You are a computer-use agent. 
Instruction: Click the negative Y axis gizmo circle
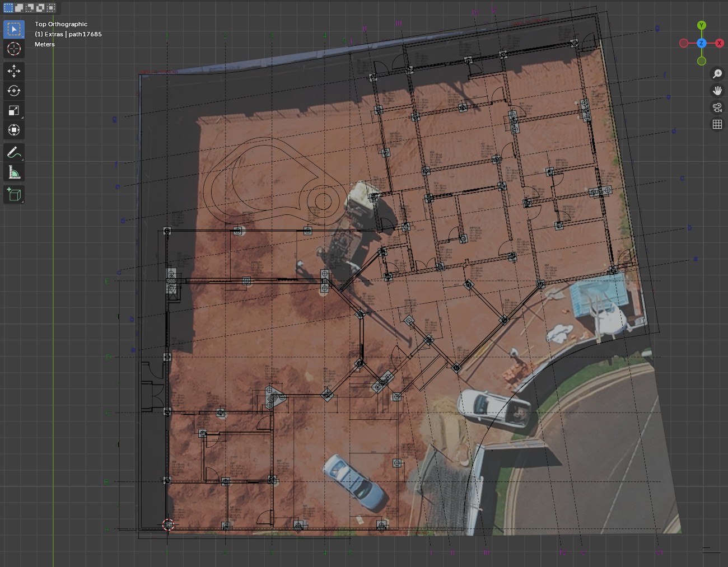coord(702,60)
